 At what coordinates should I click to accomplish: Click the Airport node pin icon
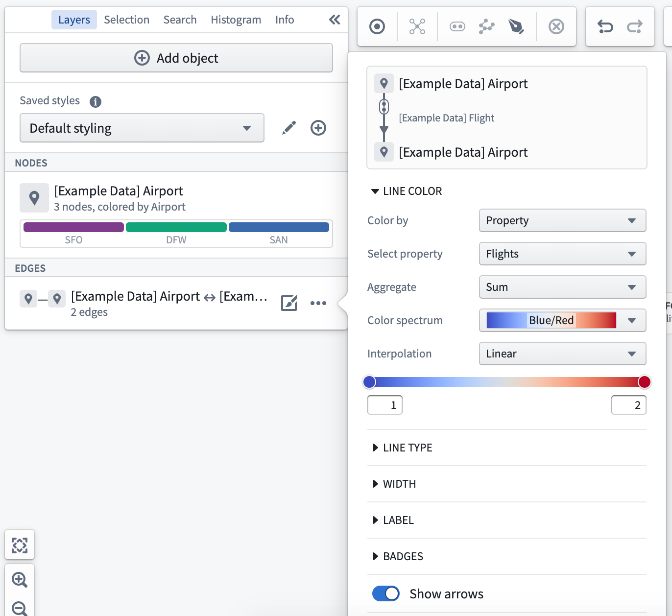34,198
